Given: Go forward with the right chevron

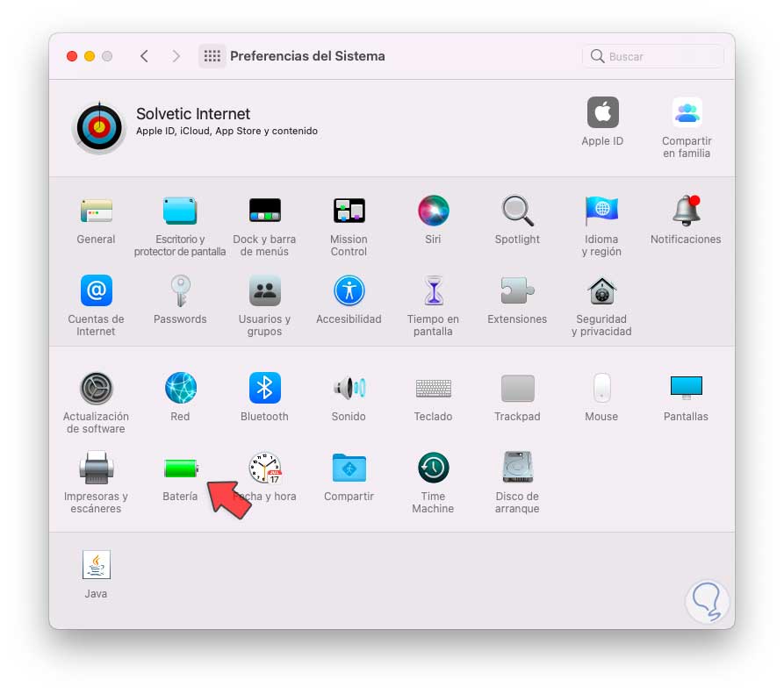Looking at the screenshot, I should click(176, 56).
